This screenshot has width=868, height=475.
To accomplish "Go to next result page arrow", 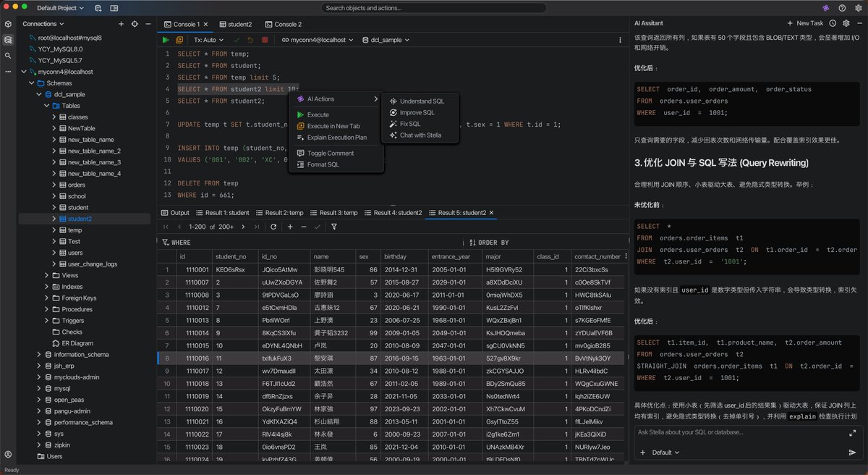I will pos(242,227).
